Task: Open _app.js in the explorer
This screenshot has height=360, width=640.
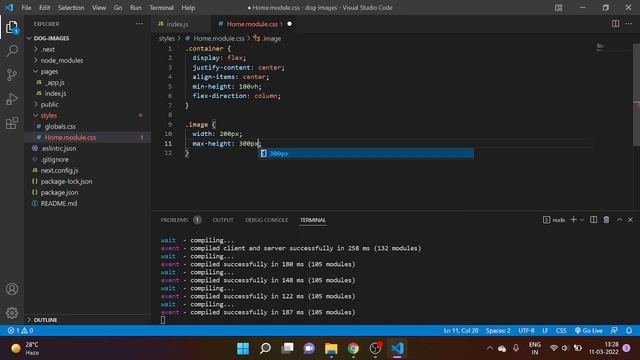Action: point(55,82)
